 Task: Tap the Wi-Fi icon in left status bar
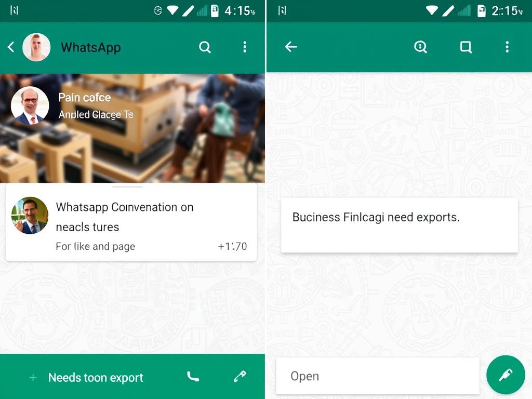172,10
